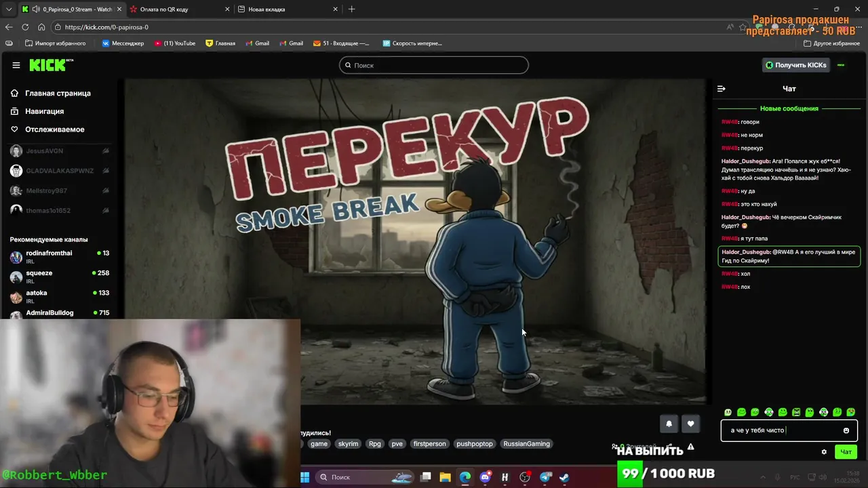Click the pve tag

point(397,444)
